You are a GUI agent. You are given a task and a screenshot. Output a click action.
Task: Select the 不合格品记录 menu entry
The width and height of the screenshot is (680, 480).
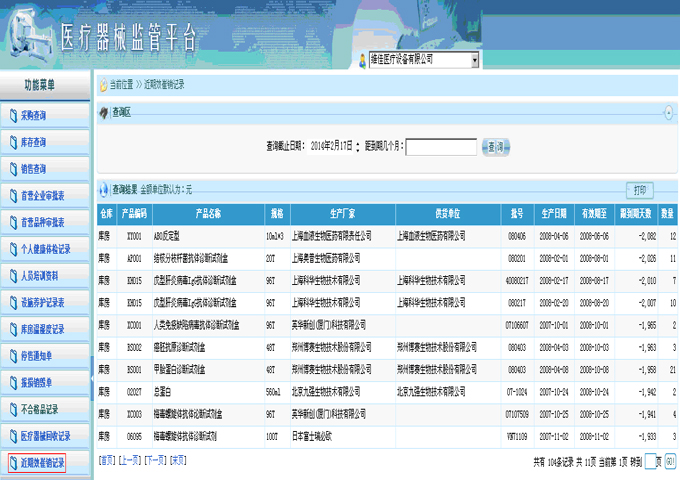pyautogui.click(x=45, y=409)
